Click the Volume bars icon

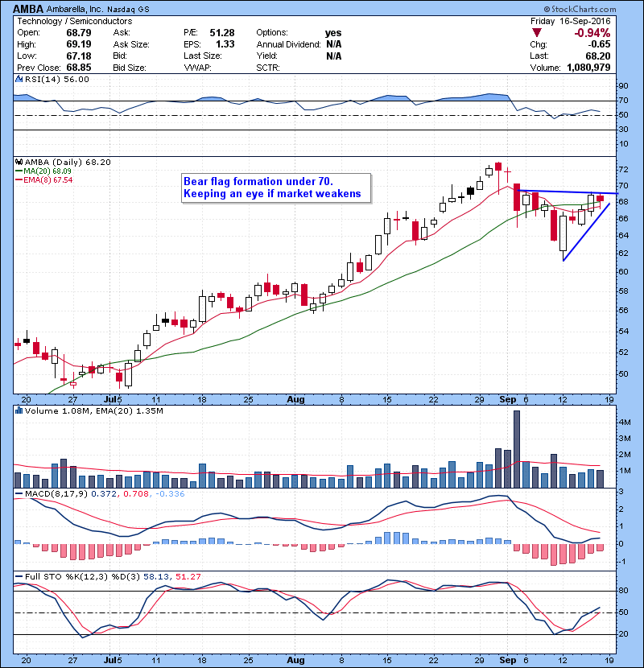click(x=19, y=410)
